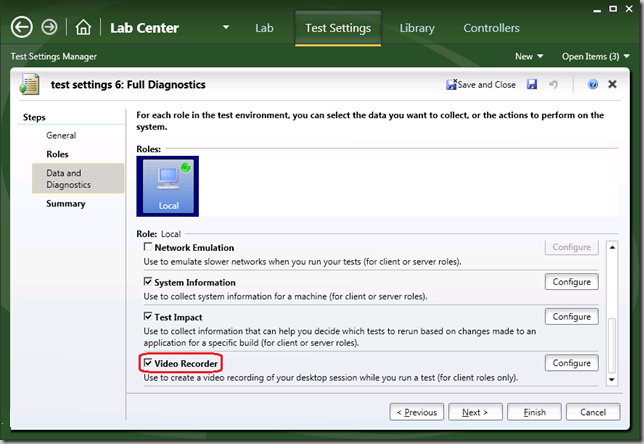
Task: Select the Data and Diagnostics step
Action: click(78, 179)
